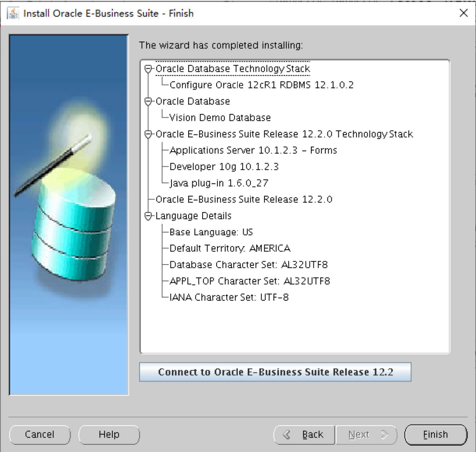Select Oracle Database Technology Stack row

(232, 69)
